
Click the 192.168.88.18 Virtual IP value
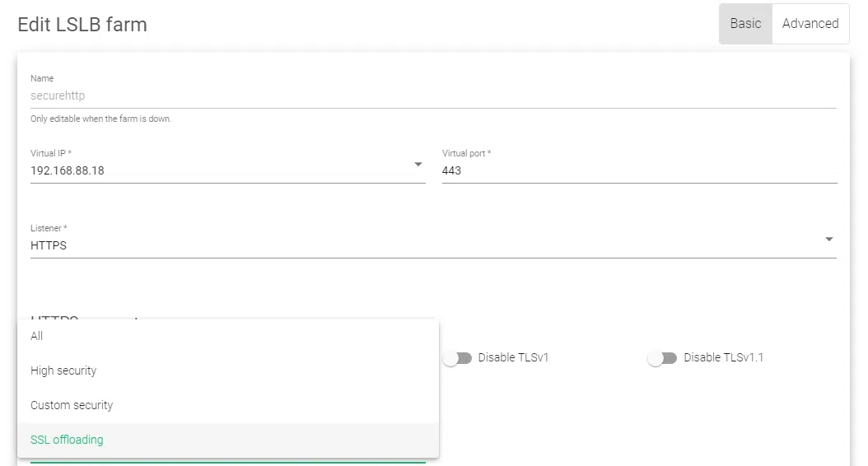[x=68, y=171]
